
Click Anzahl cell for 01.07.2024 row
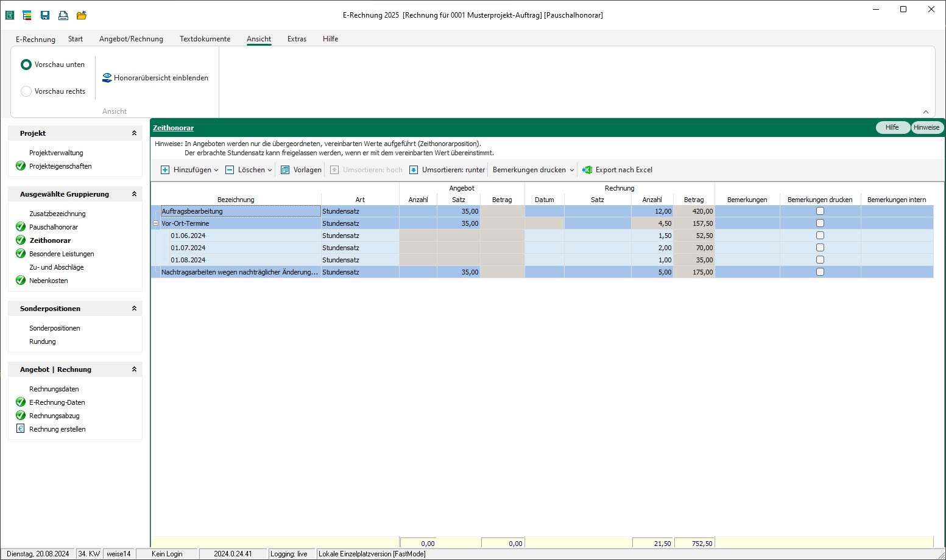652,248
